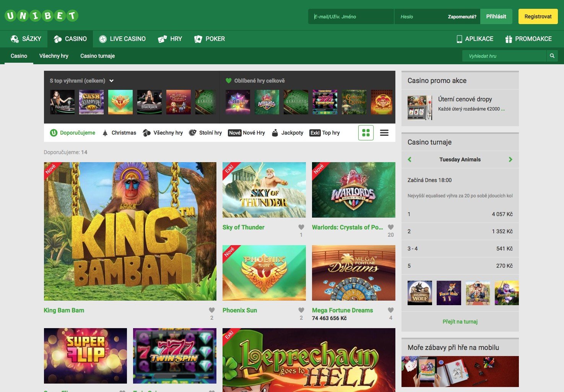Go to Hry section
Screen dimensions: 564x392
(170, 39)
